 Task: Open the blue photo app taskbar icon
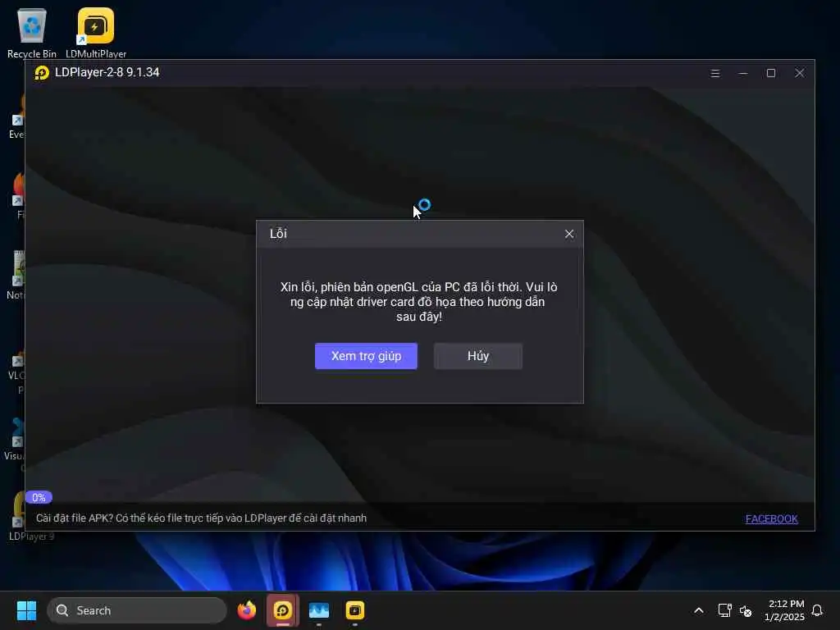point(319,610)
